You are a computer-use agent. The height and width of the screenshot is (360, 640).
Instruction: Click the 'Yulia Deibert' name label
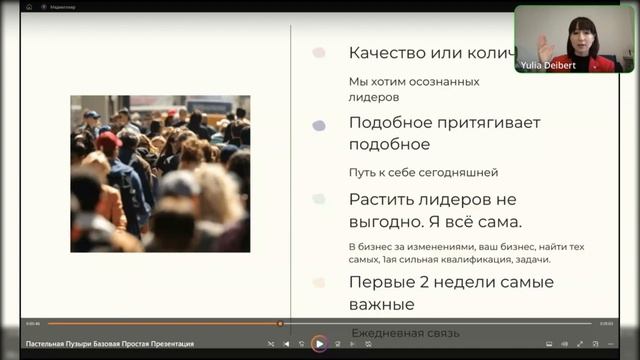pos(548,65)
